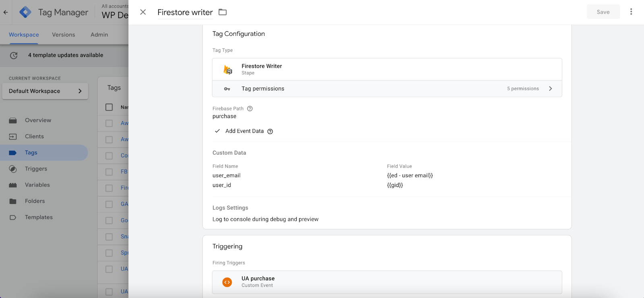644x298 pixels.
Task: Click the user_email field name
Action: coord(227,175)
